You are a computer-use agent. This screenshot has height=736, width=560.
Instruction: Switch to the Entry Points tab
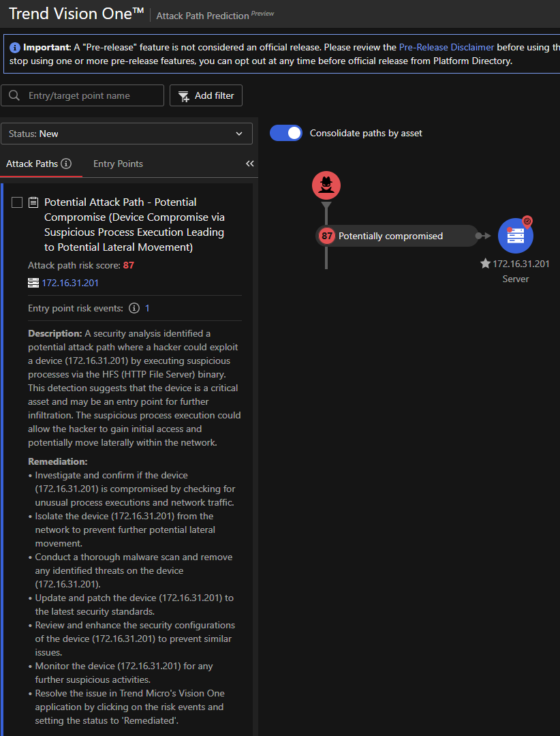point(118,164)
